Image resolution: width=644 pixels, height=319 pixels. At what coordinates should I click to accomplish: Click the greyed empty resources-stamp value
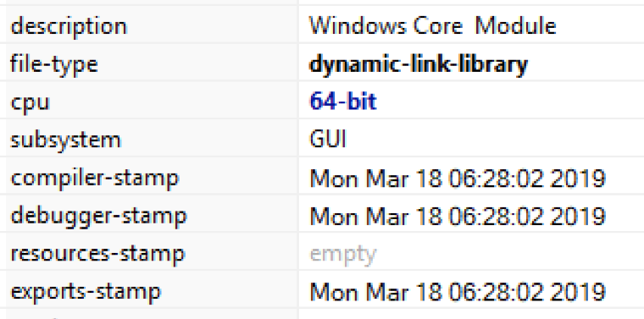point(342,255)
